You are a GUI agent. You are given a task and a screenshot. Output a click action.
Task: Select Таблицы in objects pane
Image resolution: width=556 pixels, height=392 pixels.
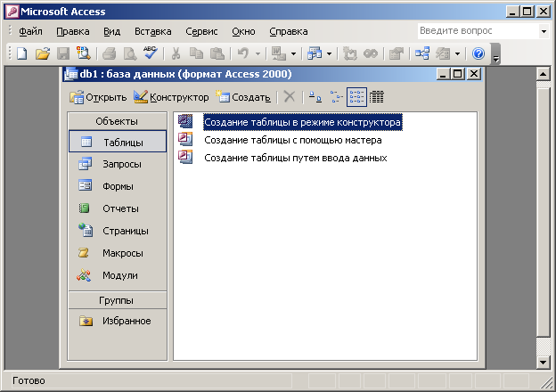118,142
